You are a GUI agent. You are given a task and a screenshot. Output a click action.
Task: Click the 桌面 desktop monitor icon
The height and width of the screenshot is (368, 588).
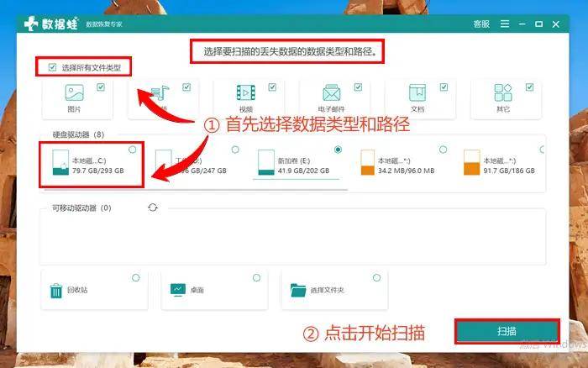coord(178,290)
